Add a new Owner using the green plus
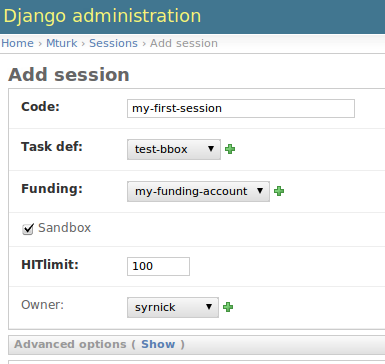 (x=228, y=307)
